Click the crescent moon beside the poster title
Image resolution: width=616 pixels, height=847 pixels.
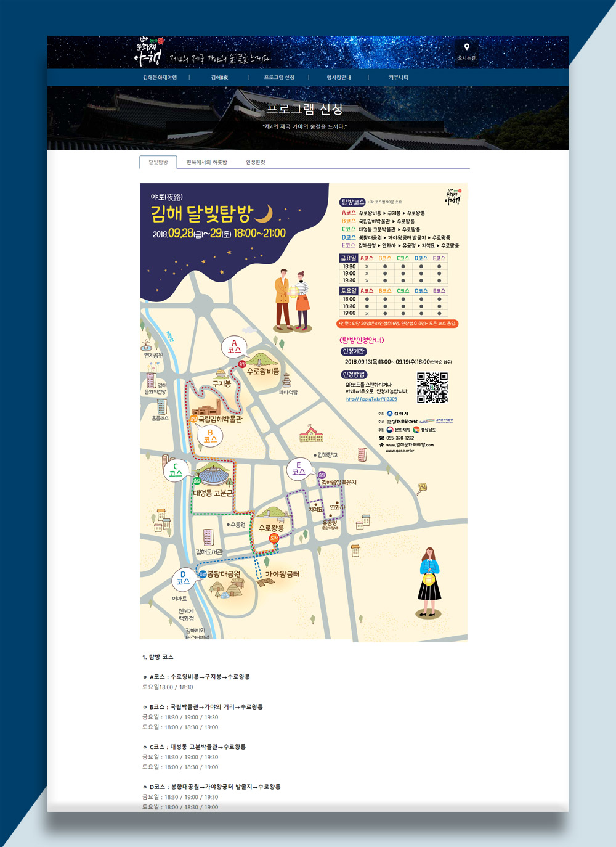pyautogui.click(x=264, y=214)
